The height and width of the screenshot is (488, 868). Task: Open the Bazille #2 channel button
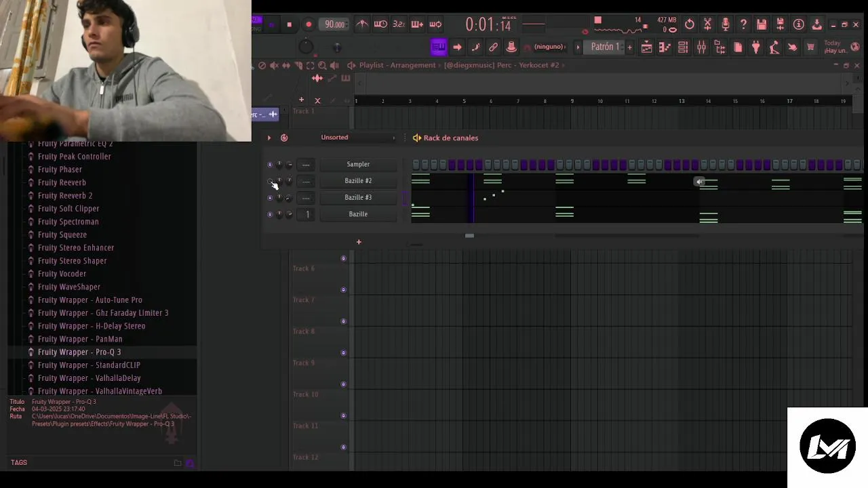coord(358,180)
